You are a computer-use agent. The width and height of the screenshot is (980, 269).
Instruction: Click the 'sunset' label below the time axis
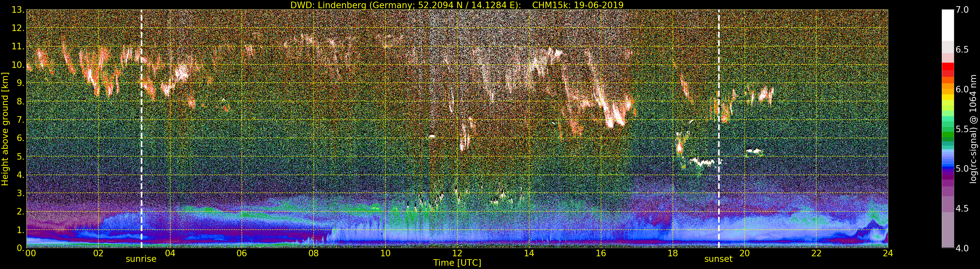coord(718,259)
